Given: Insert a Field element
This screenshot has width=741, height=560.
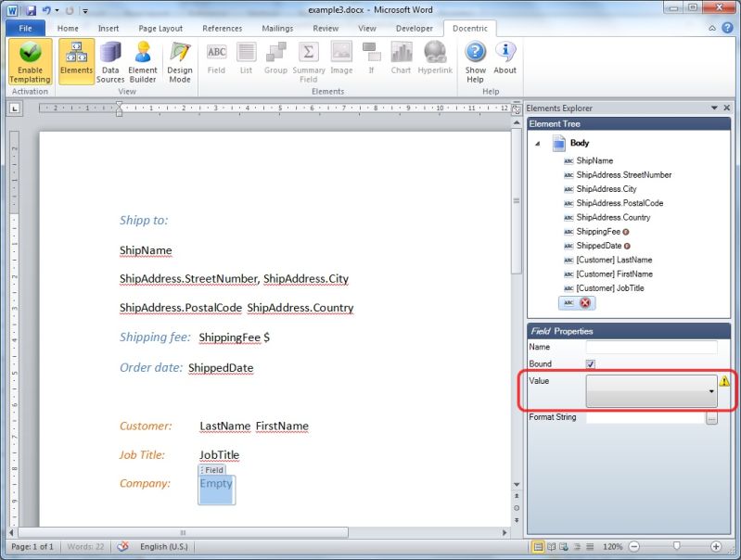Looking at the screenshot, I should tap(216, 58).
